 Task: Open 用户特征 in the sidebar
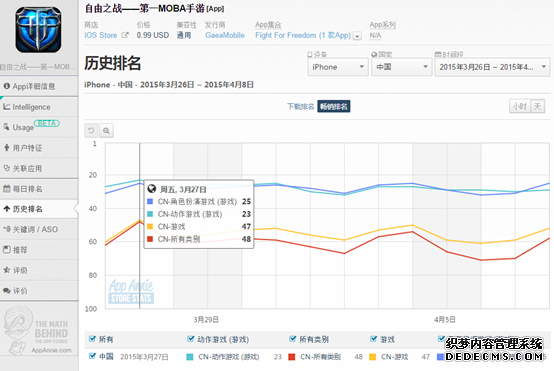pos(39,148)
